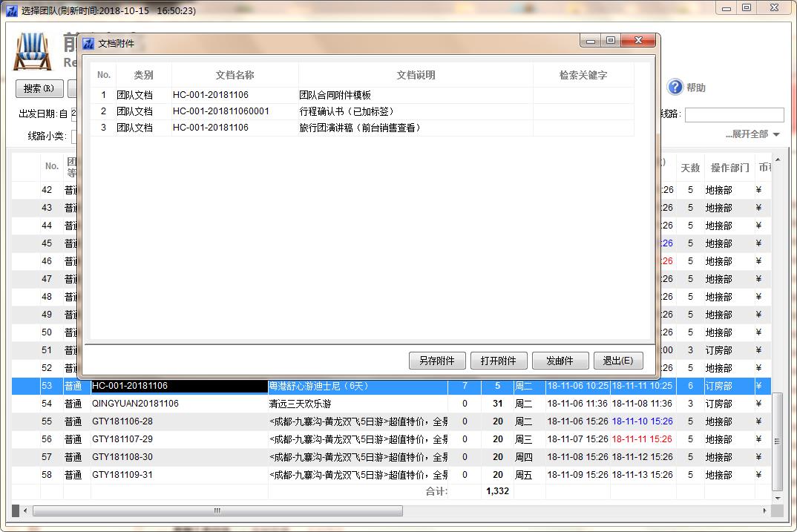Expand all filters via 展开全部
This screenshot has width=797, height=532.
pos(752,134)
